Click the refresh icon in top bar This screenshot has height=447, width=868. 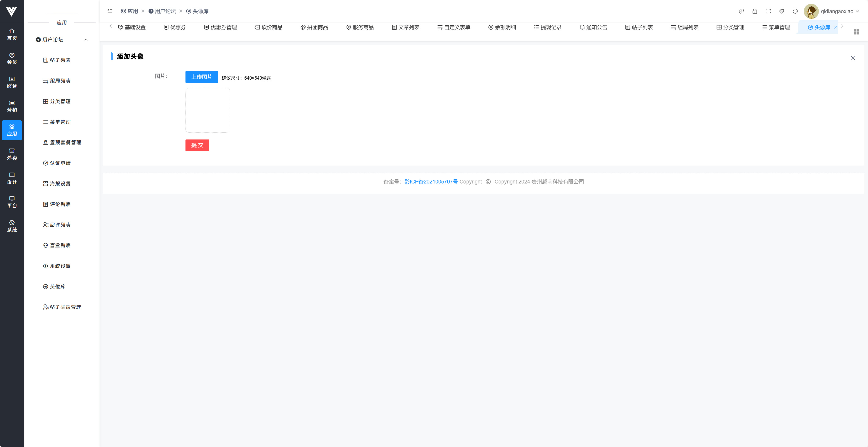click(x=795, y=11)
